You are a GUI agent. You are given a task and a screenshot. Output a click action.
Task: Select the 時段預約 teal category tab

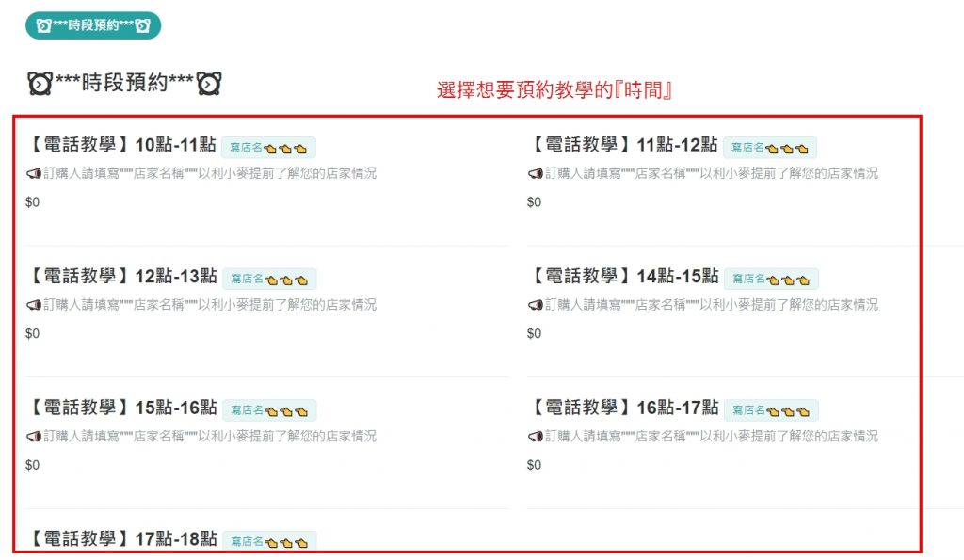click(x=93, y=25)
